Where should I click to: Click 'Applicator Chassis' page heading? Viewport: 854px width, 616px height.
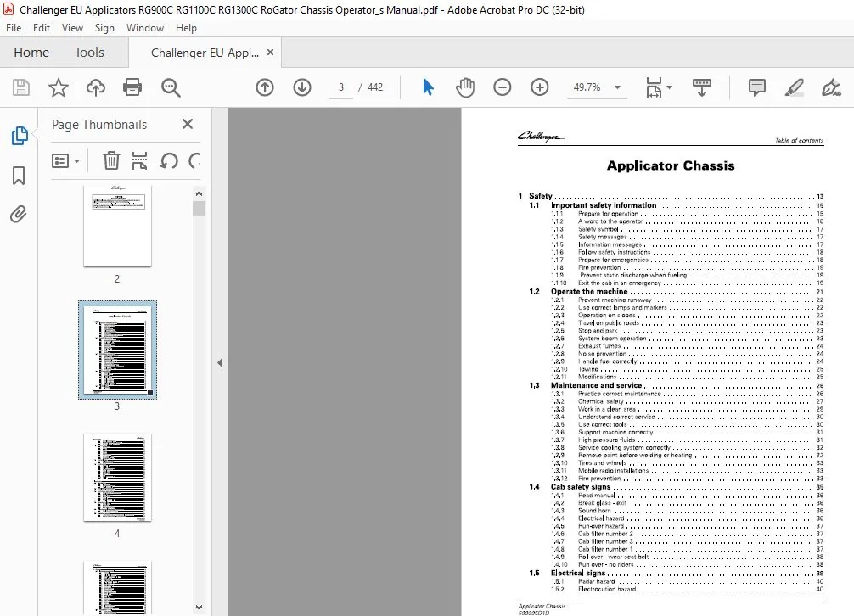click(671, 165)
